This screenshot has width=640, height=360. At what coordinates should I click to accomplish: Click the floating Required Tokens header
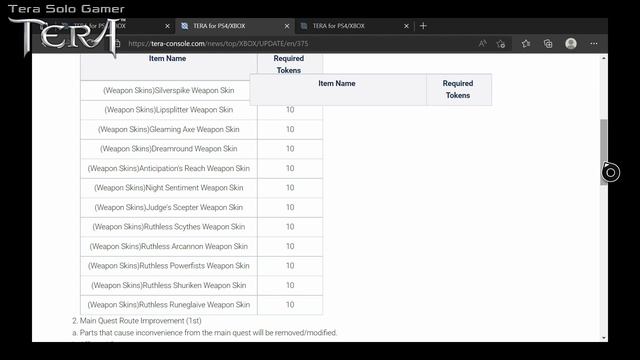458,89
